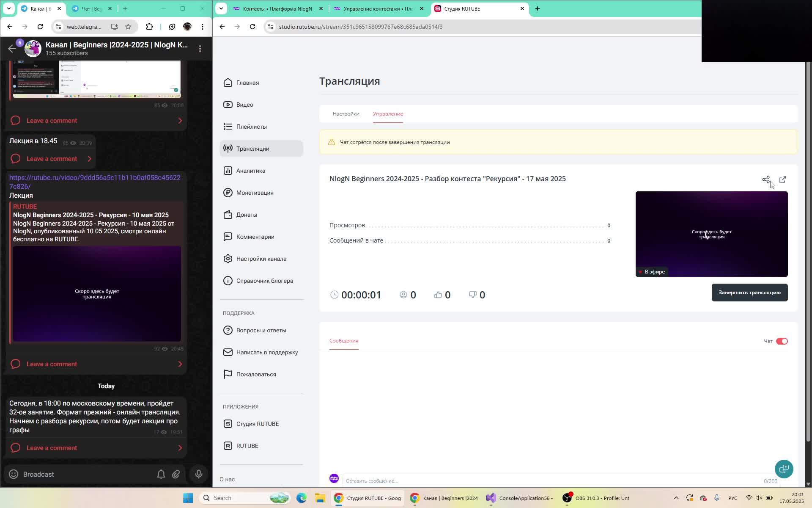The image size is (812, 508).
Task: Click the taskbar Search box
Action: (245, 498)
